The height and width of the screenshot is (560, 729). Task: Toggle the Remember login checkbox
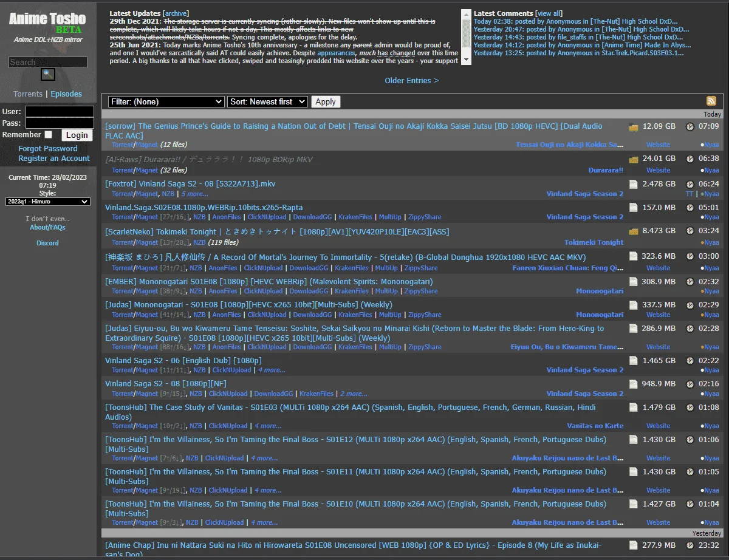click(x=49, y=135)
